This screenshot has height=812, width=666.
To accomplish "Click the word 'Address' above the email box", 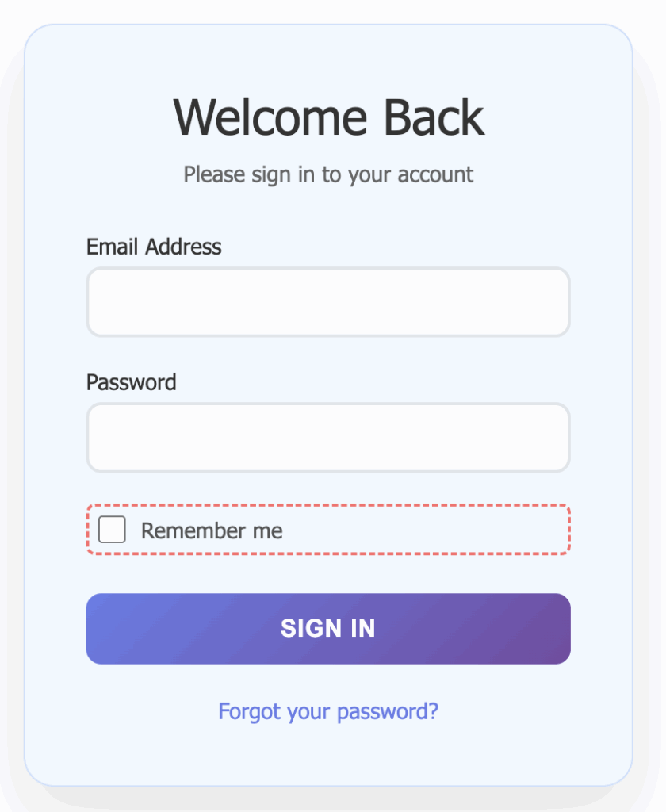I will [184, 247].
